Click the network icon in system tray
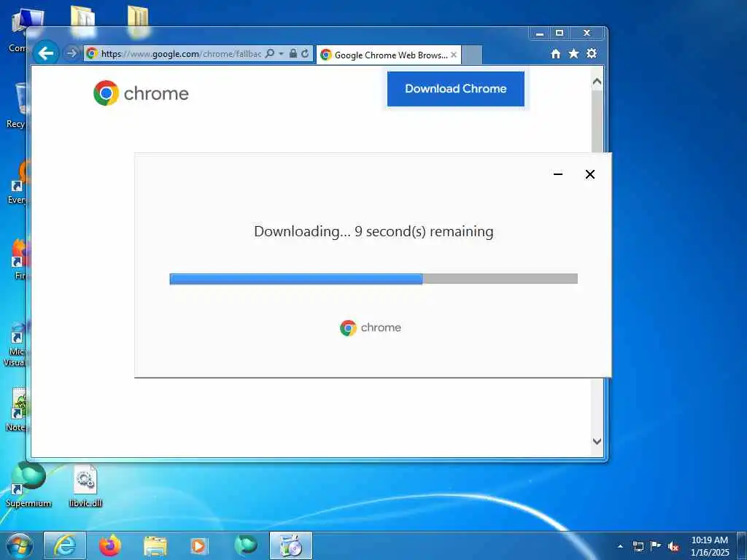747x560 pixels. click(x=638, y=546)
